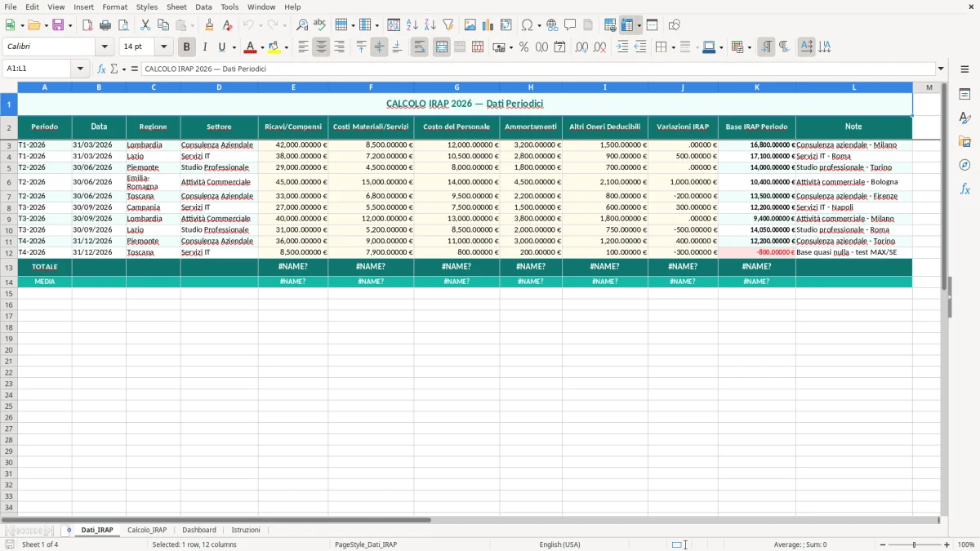
Task: Toggle Freeze Rows and Columns
Action: (627, 25)
